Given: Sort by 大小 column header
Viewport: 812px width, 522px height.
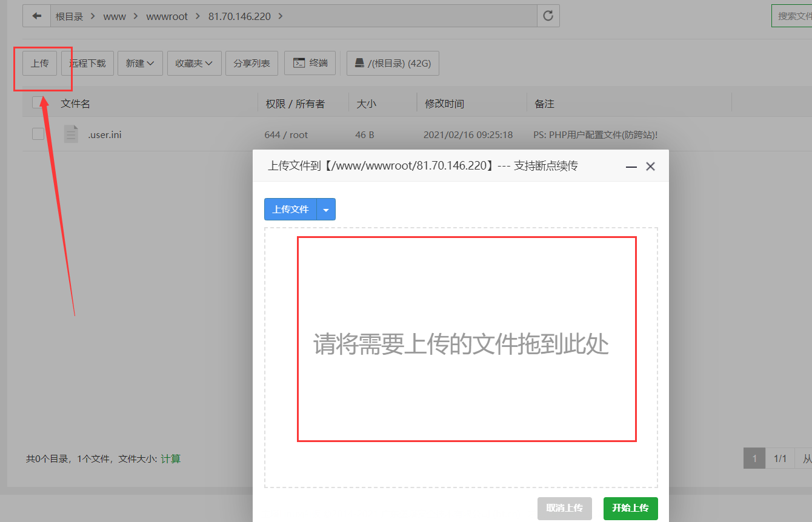Looking at the screenshot, I should click(366, 104).
